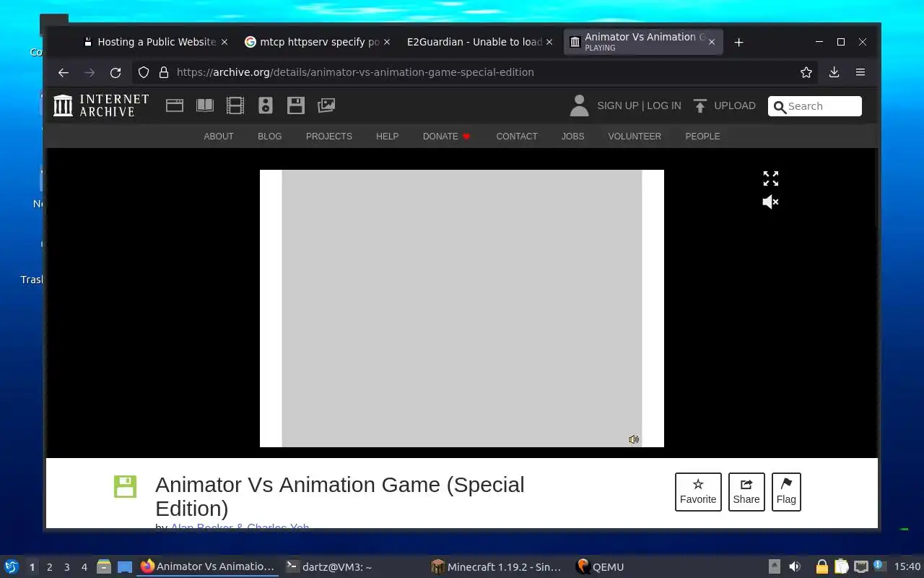
Task: Click the search magnifier icon
Action: (x=780, y=107)
